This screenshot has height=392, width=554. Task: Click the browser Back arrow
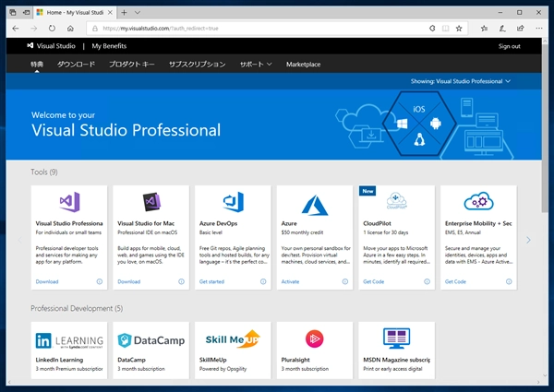[x=16, y=29]
